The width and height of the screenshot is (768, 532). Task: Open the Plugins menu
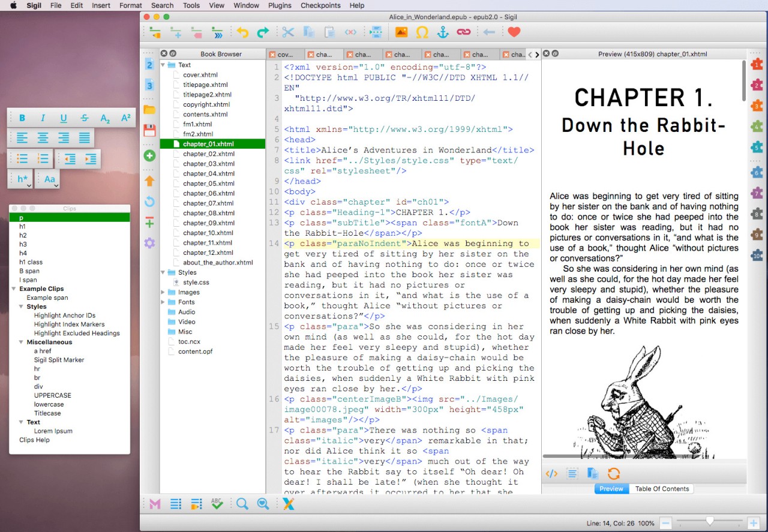pos(279,5)
